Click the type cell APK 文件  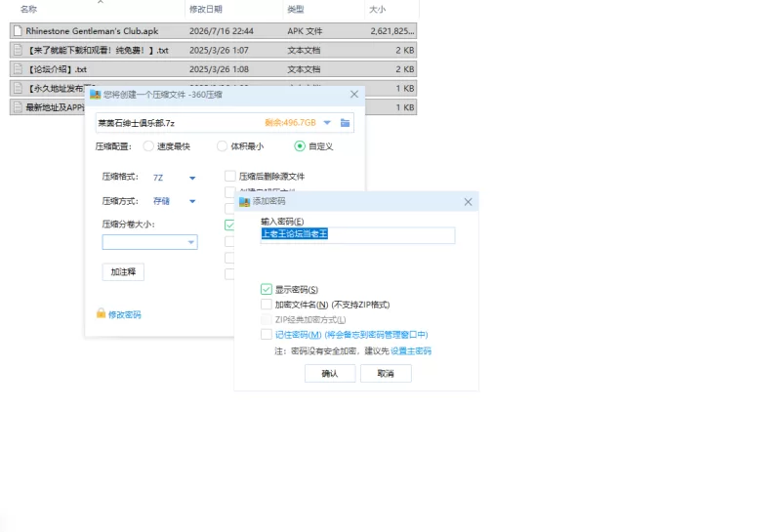(x=305, y=31)
